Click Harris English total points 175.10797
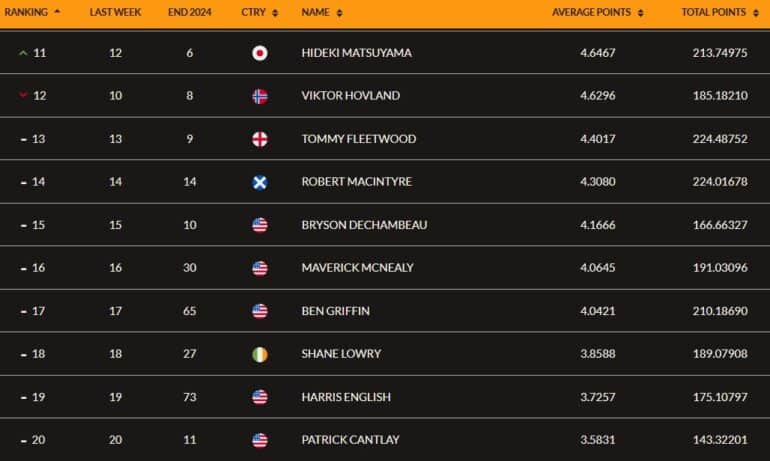Image resolution: width=770 pixels, height=461 pixels. coord(720,397)
